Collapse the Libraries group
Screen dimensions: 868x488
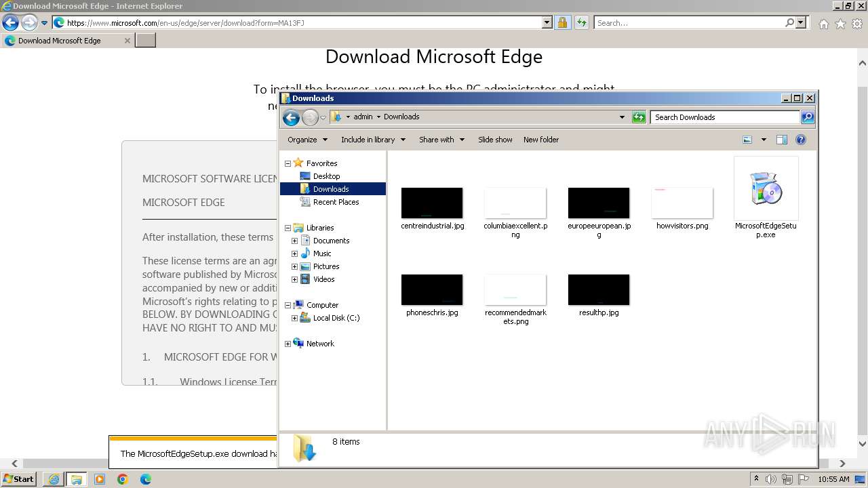(x=288, y=228)
